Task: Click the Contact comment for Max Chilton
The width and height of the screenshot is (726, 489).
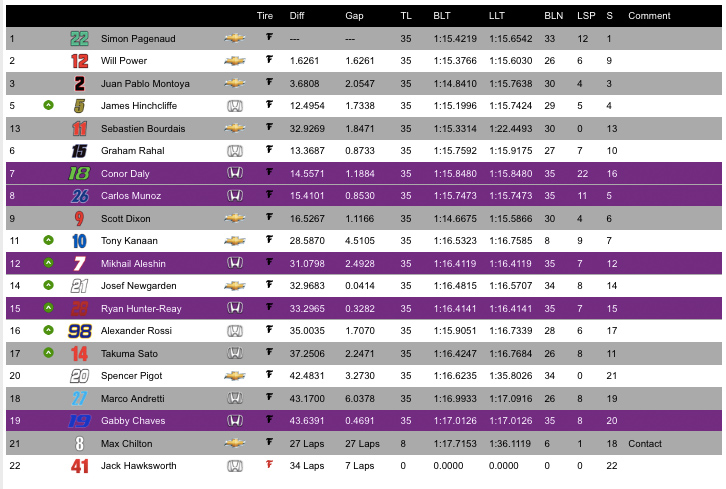Action: pos(645,444)
